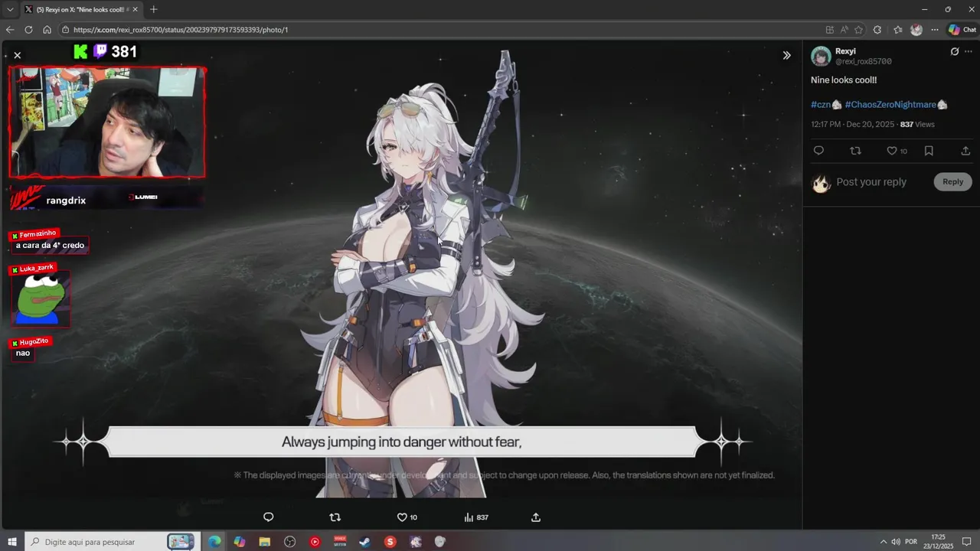Screen dimensions: 980x551
Task: Open the #czn hashtag
Action: point(821,104)
